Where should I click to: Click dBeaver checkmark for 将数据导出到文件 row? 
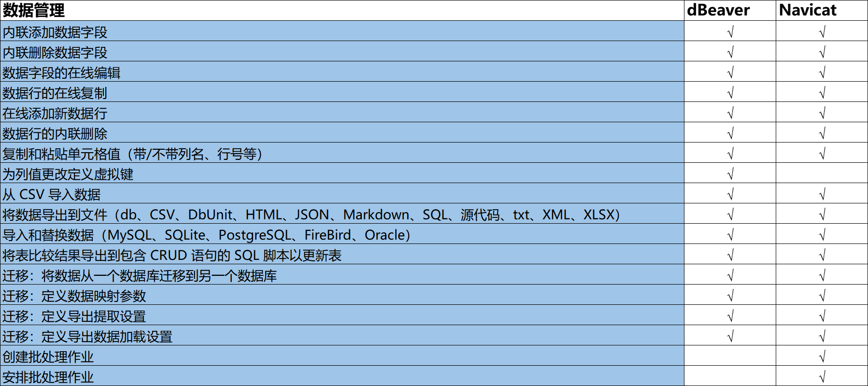(x=730, y=214)
